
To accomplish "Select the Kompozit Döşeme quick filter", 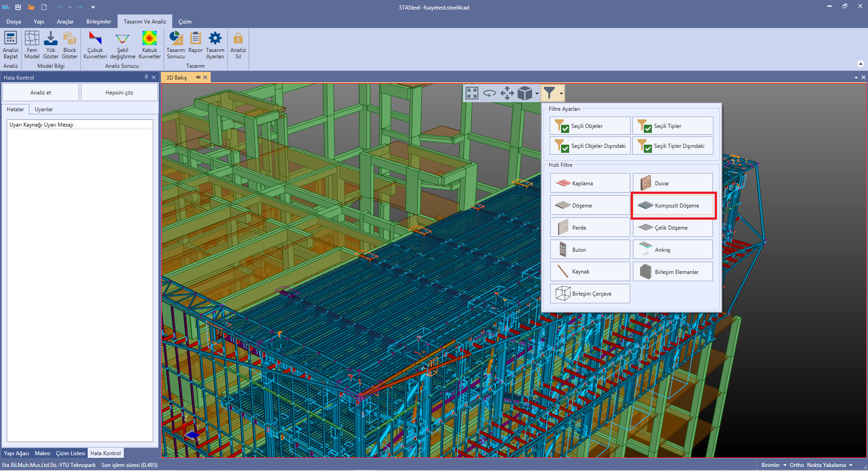I will tap(673, 206).
